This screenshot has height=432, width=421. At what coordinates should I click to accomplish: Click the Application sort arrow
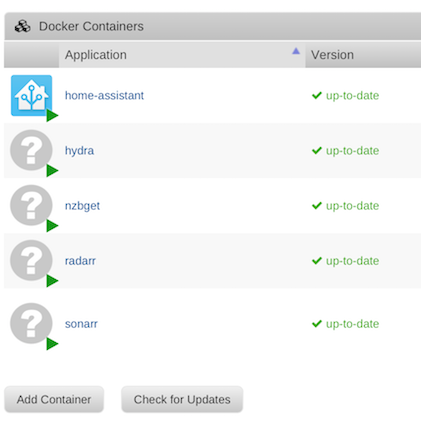pos(296,51)
